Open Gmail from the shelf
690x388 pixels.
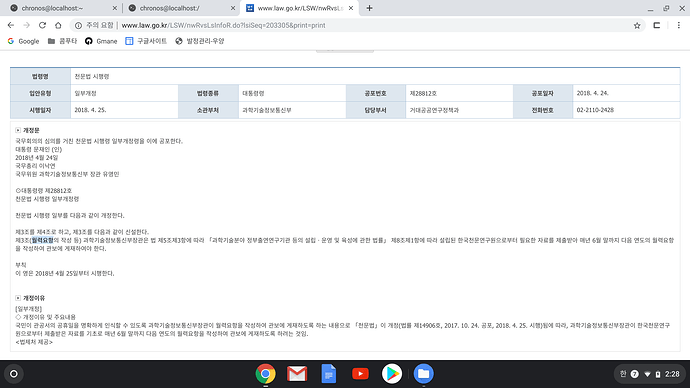[297, 374]
